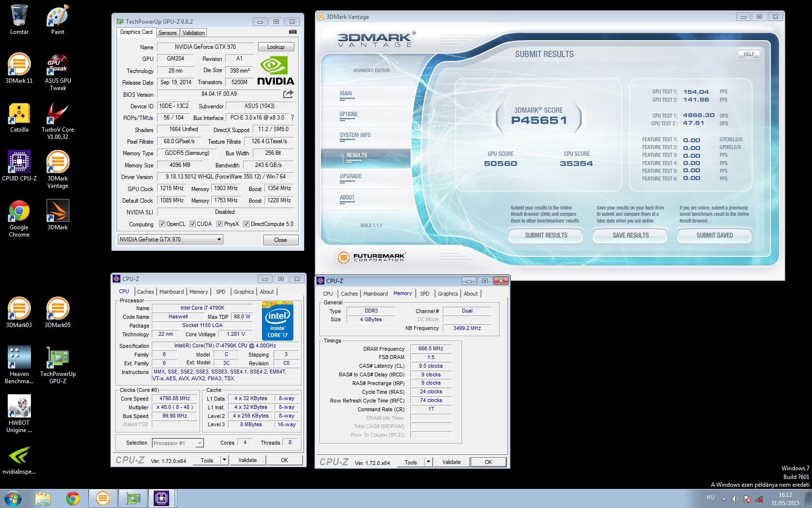Open SPD tab in the right CPU-Z window

point(425,294)
